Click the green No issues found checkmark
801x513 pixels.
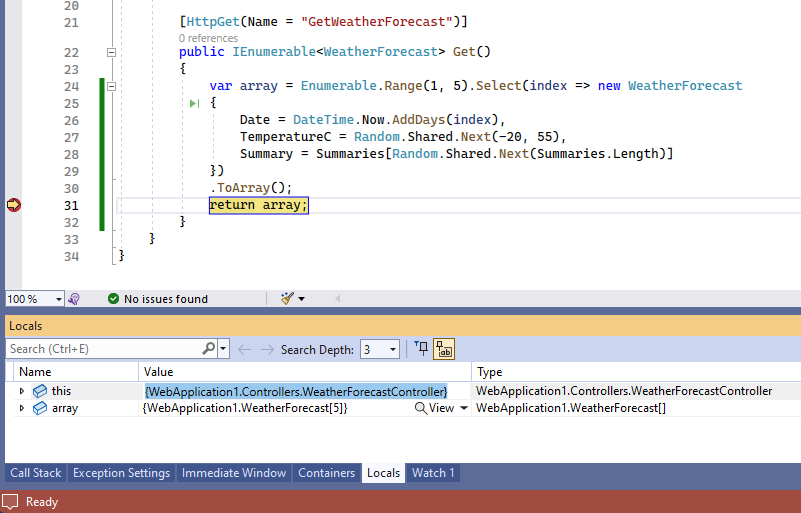tap(113, 299)
